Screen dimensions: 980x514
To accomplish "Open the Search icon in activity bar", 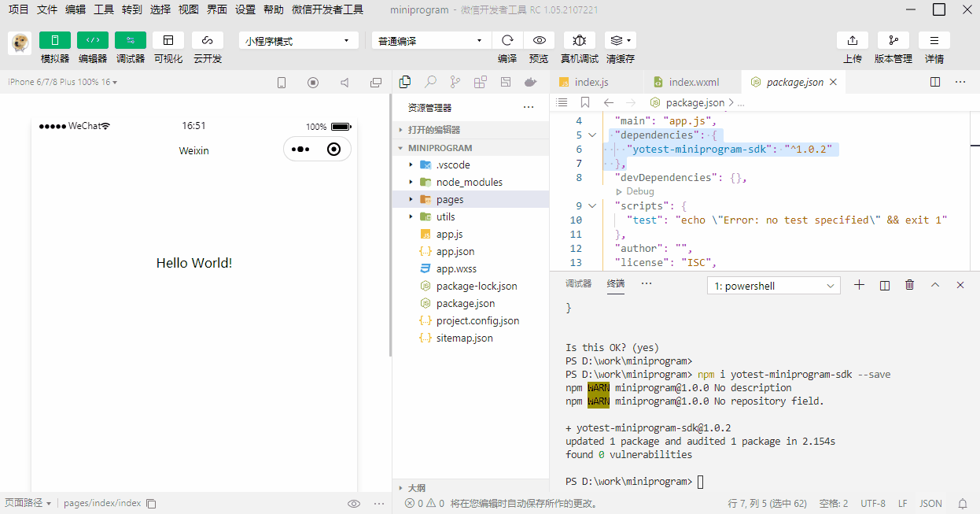I will (430, 82).
